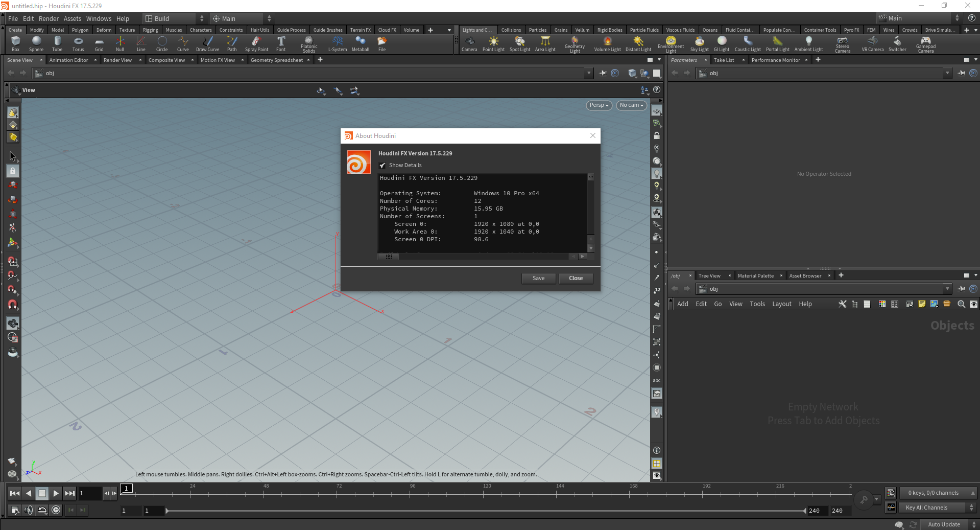Viewport: 980px width, 530px height.
Task: Open the Key All Channels dropdown
Action: (x=938, y=508)
